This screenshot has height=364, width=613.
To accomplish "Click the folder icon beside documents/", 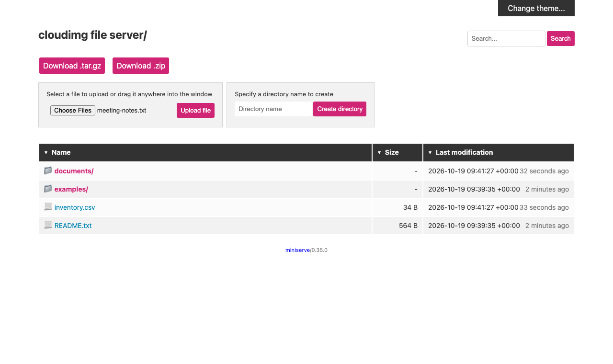I will (48, 171).
